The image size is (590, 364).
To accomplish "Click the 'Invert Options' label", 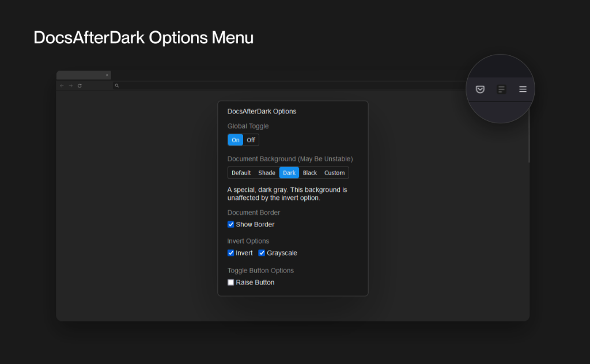I will (x=248, y=241).
